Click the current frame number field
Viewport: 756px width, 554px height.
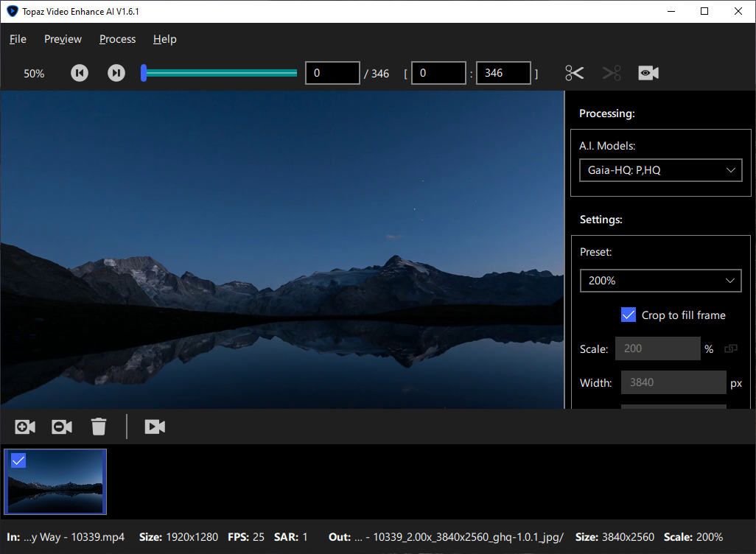tap(332, 73)
